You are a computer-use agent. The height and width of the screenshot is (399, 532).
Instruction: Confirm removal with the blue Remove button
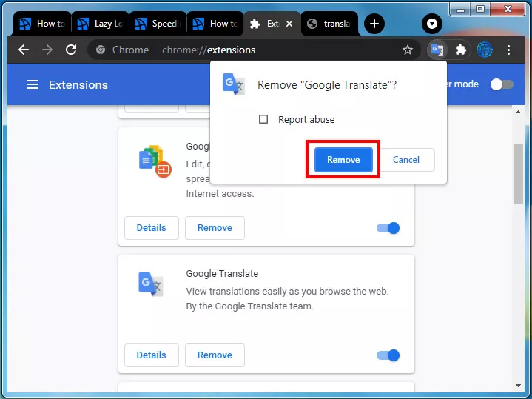(x=343, y=160)
